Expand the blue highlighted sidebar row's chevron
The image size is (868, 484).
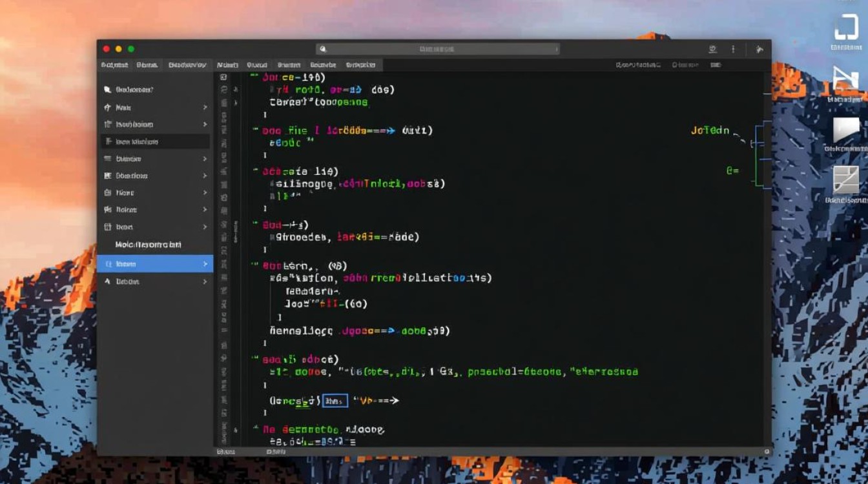205,264
